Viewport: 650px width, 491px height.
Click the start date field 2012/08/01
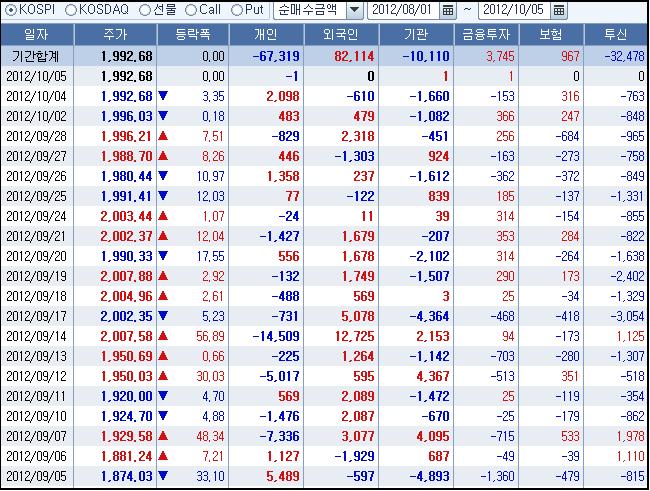tap(403, 10)
